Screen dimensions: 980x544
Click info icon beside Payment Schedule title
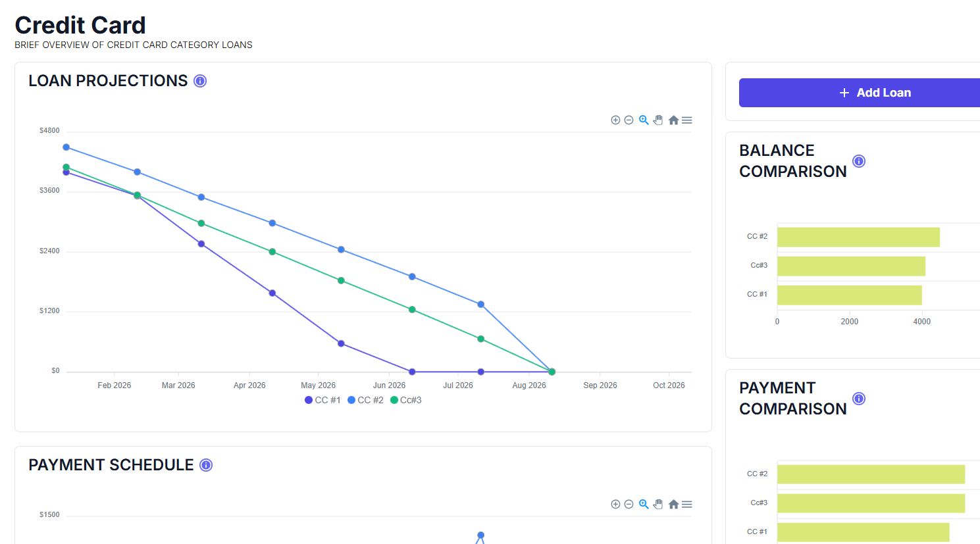206,465
